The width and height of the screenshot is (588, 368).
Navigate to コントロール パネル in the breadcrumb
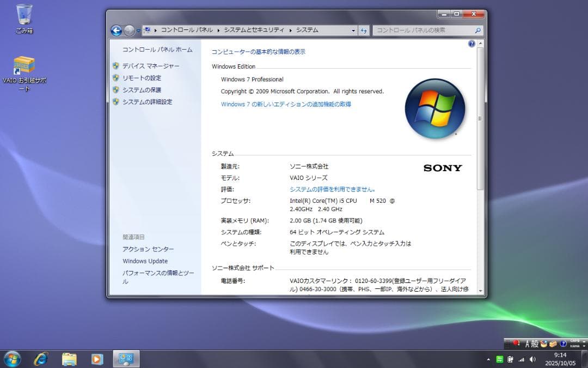click(188, 31)
